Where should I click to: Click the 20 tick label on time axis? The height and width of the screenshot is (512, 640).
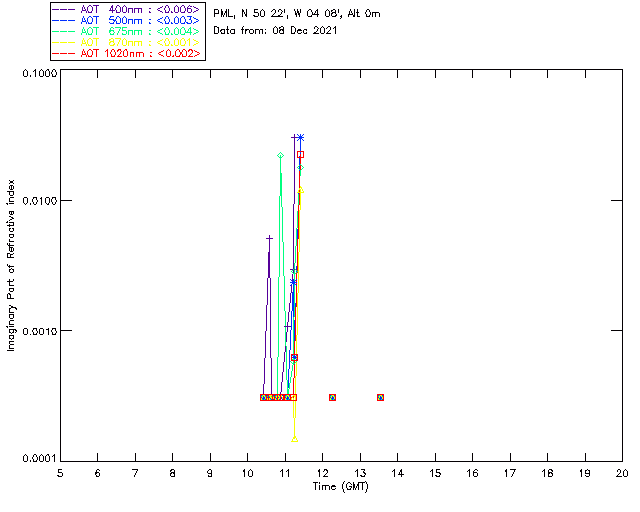621,474
